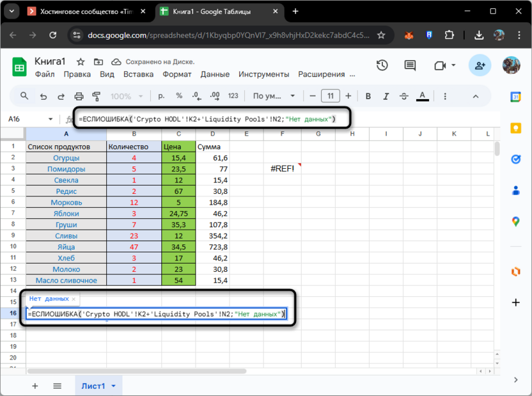
Task: Click the search icon in the toolbar
Action: [x=24, y=96]
